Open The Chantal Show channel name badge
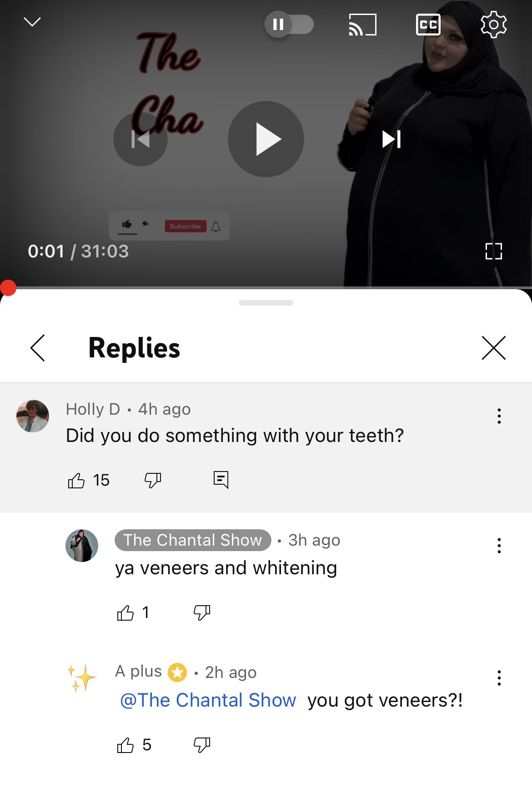Viewport: 532px width, 803px height. coord(193,540)
